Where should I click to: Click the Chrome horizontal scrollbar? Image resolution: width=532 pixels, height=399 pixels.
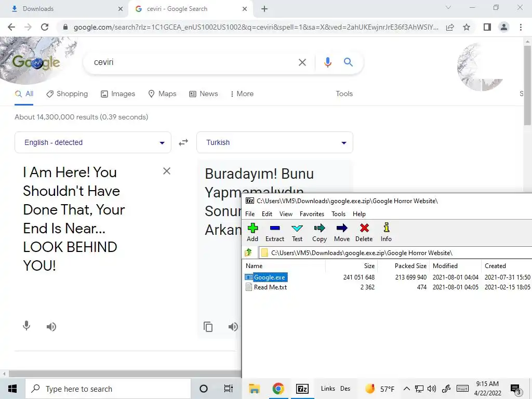(125, 374)
